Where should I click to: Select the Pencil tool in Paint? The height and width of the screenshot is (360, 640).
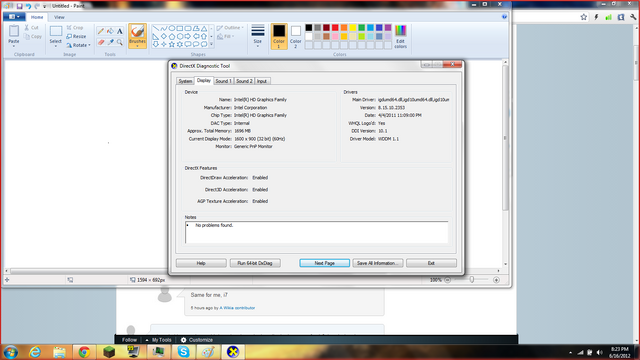tap(101, 31)
